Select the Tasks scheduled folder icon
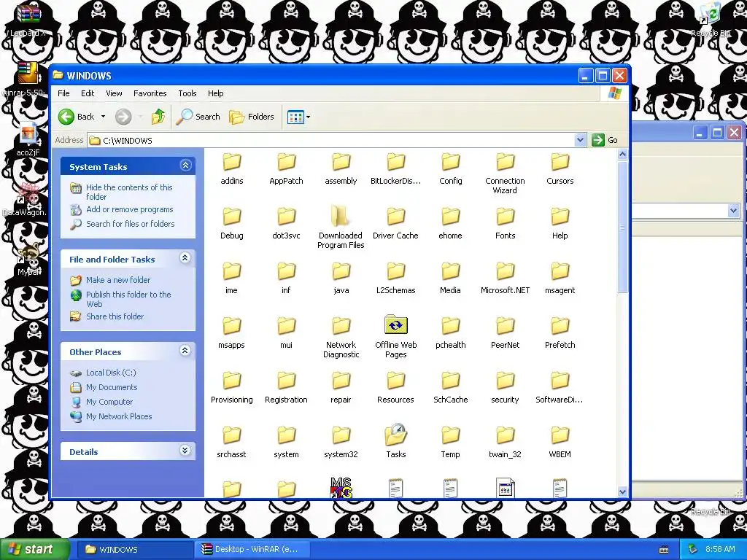This screenshot has width=747, height=560. tap(396, 435)
